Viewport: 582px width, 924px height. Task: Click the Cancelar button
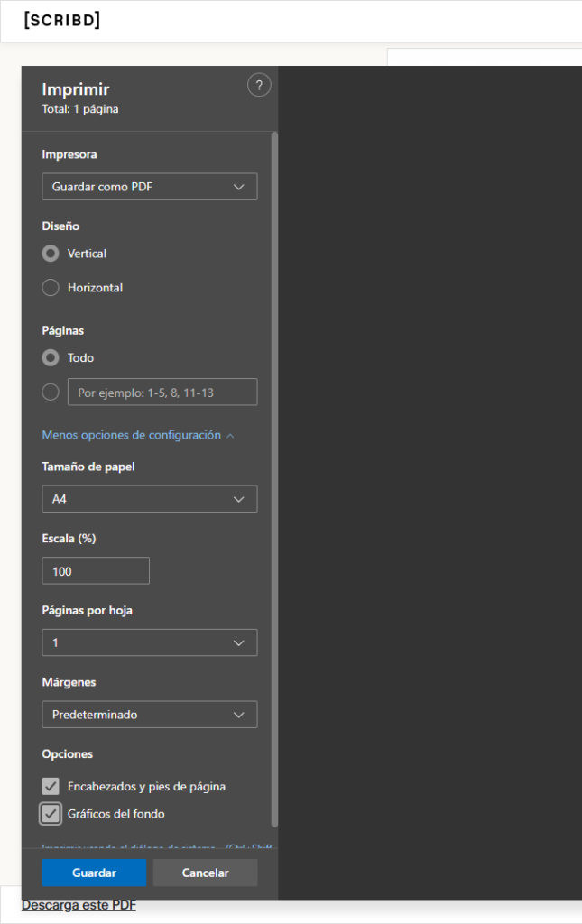click(x=206, y=873)
